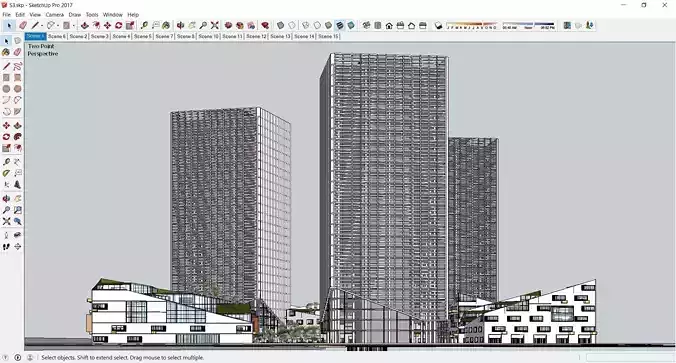Screen dimensions: 676x363
Task: Switch to Scene 10 tab
Action: pyautogui.click(x=209, y=36)
